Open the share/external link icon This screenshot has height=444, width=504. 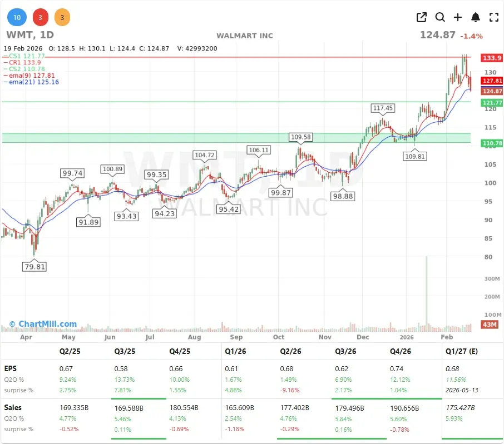tap(422, 17)
